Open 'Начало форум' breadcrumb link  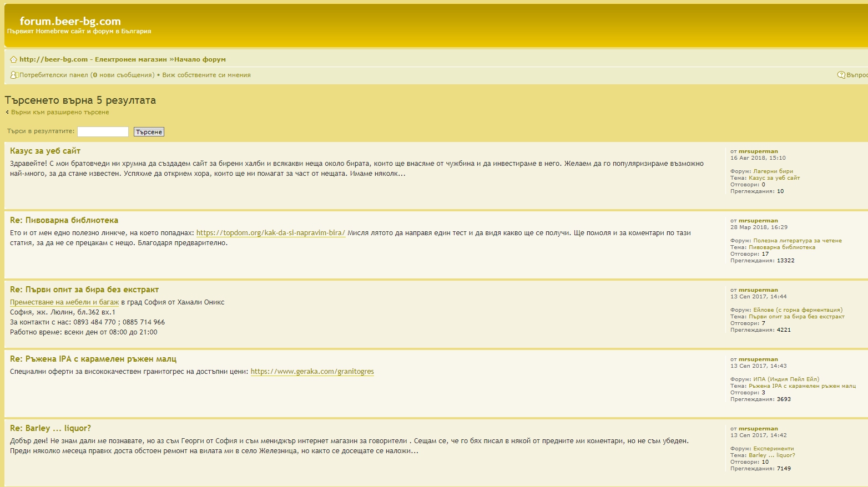point(200,59)
